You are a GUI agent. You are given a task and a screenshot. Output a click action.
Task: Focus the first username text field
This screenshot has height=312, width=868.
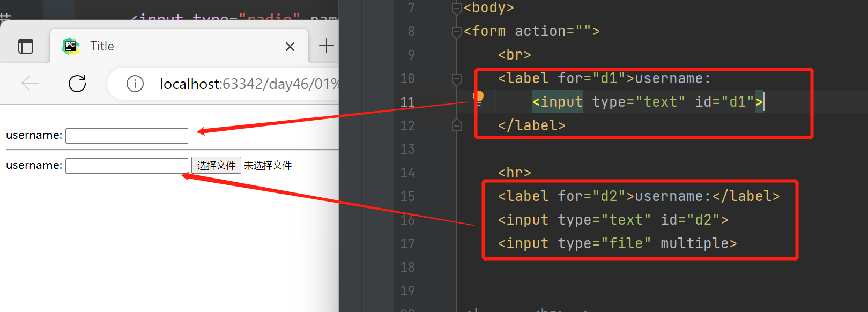click(x=127, y=136)
